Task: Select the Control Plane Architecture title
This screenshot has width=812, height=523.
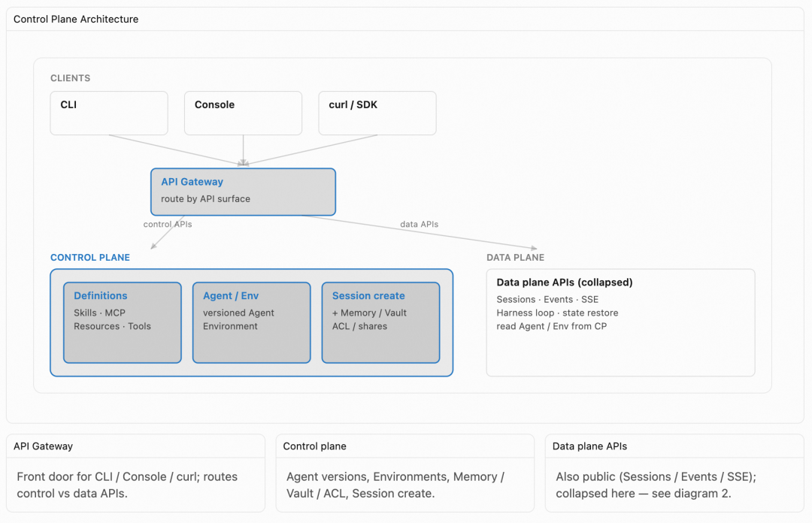Action: [x=76, y=19]
